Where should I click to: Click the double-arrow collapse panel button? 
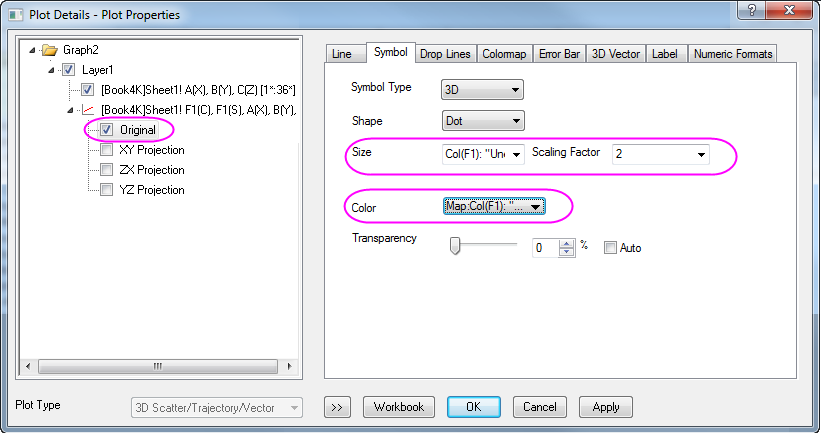(337, 407)
